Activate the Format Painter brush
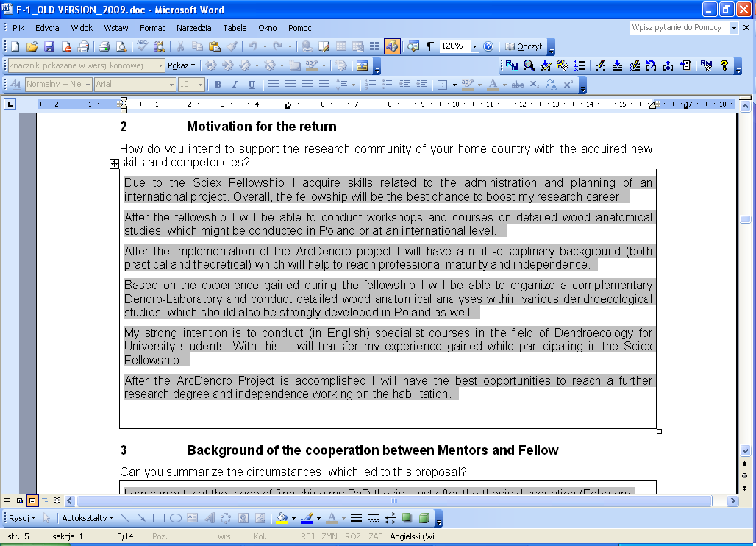The width and height of the screenshot is (756, 546). pos(232,46)
